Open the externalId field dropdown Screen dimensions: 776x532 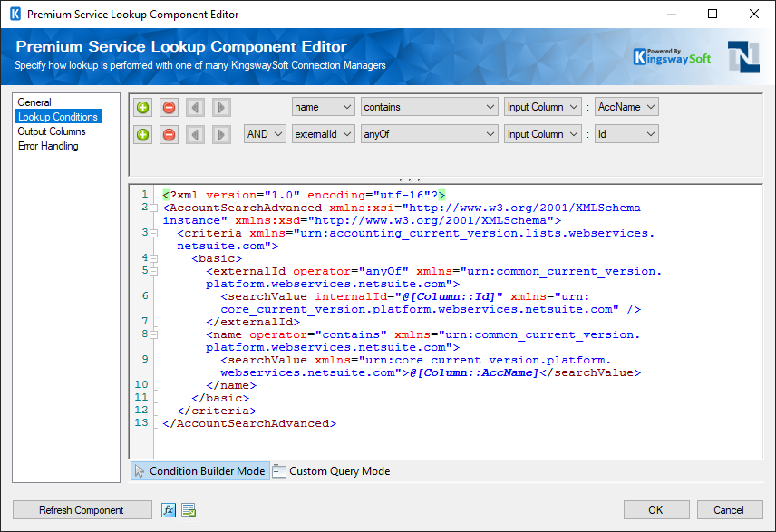323,134
